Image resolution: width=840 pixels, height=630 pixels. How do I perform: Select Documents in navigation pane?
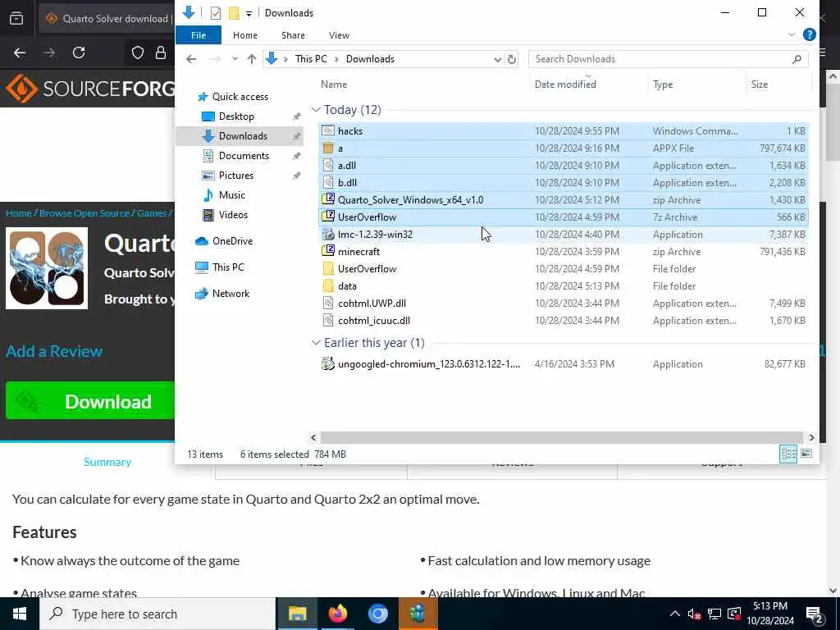pos(244,156)
